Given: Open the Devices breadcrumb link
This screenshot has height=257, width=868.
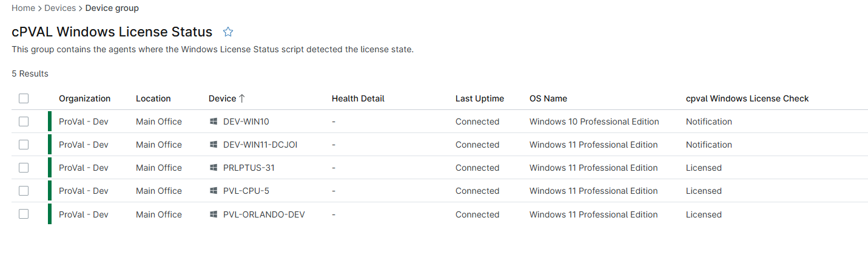Looking at the screenshot, I should pos(60,8).
